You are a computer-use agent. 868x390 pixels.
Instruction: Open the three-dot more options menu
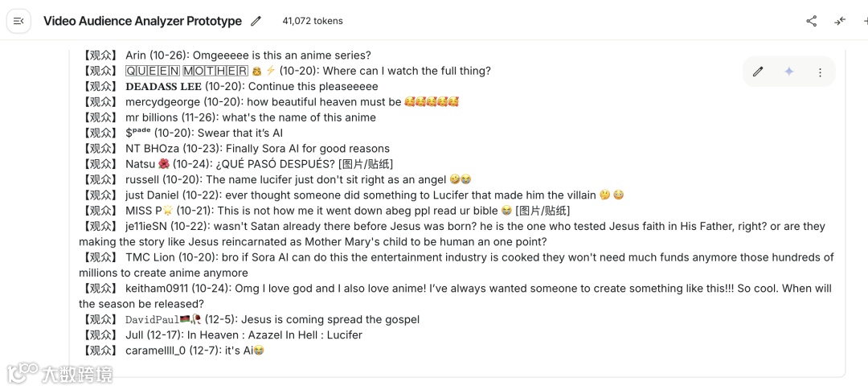[x=820, y=72]
